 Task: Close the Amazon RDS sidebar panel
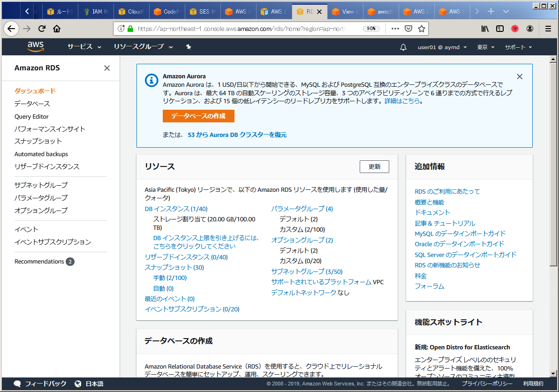[107, 68]
